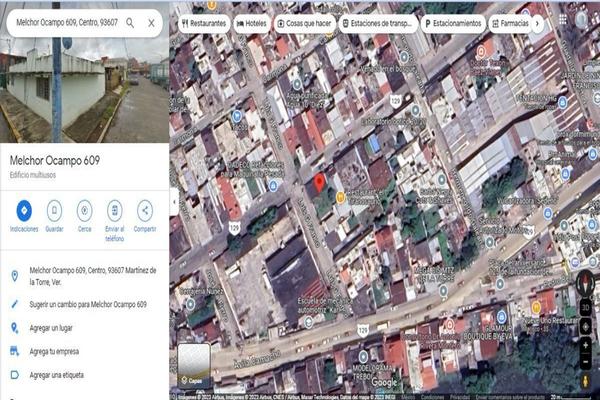Click the search magnifier icon
Viewport: 600px width, 400px height.
130,23
